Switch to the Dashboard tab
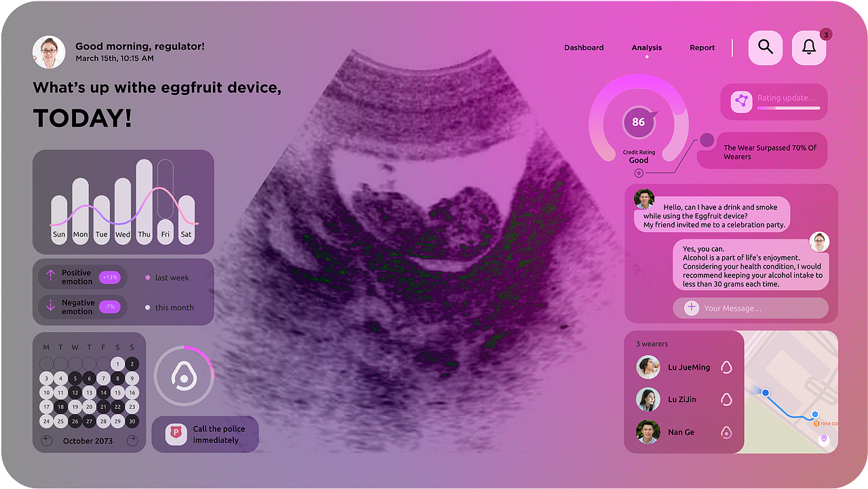The image size is (868, 489). 584,47
